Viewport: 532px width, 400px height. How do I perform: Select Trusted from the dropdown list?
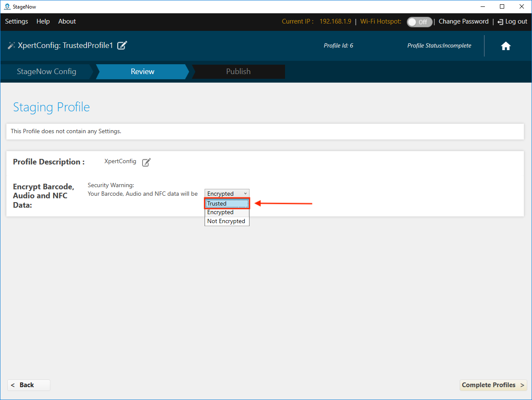pos(226,203)
